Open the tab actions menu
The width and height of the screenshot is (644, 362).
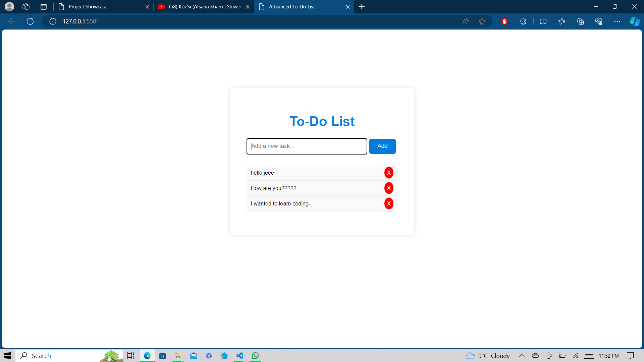click(44, 7)
